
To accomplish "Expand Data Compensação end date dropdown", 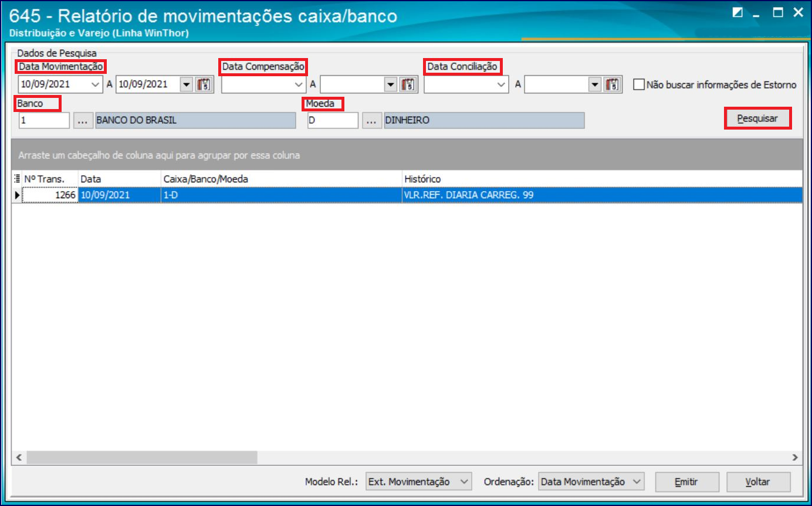I will click(391, 84).
